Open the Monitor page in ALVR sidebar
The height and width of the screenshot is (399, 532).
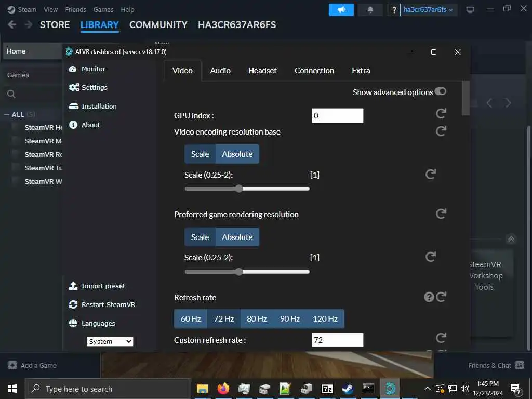[x=87, y=69]
